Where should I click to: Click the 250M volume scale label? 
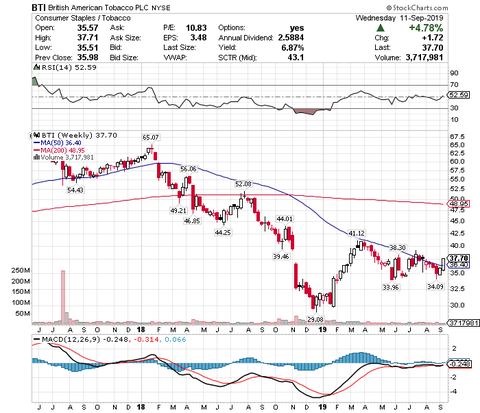click(20, 271)
